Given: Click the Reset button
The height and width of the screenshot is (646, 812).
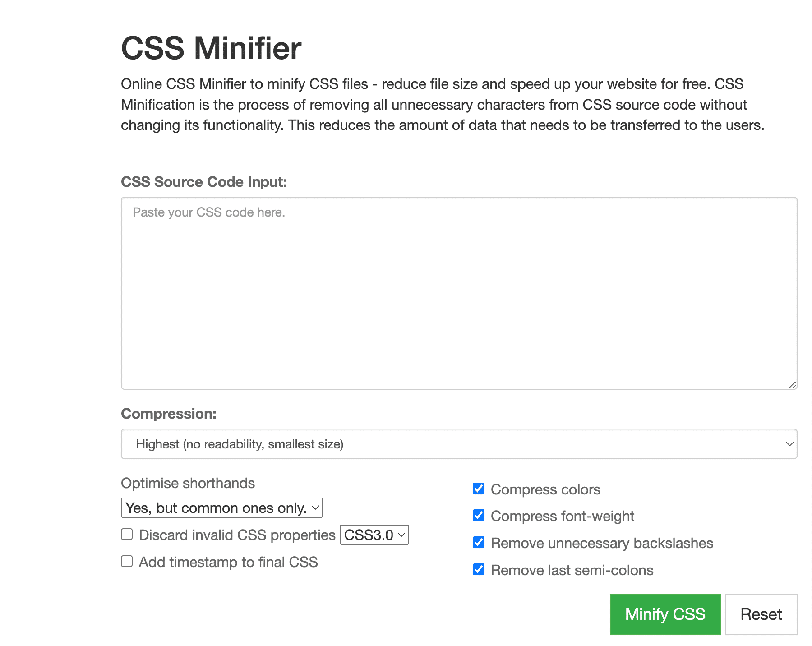Looking at the screenshot, I should tap(761, 614).
